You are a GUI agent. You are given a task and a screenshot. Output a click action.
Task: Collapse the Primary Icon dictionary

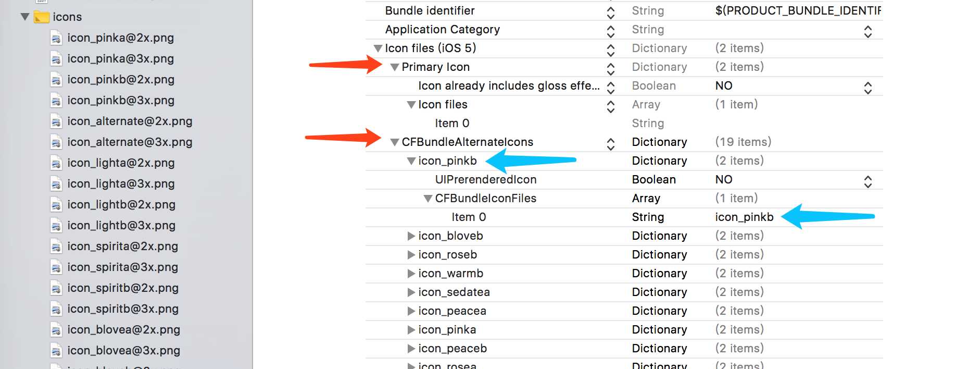click(x=395, y=67)
